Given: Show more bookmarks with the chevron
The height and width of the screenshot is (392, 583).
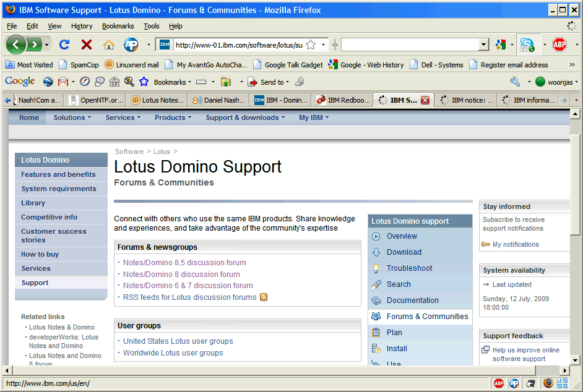Looking at the screenshot, I should point(572,65).
